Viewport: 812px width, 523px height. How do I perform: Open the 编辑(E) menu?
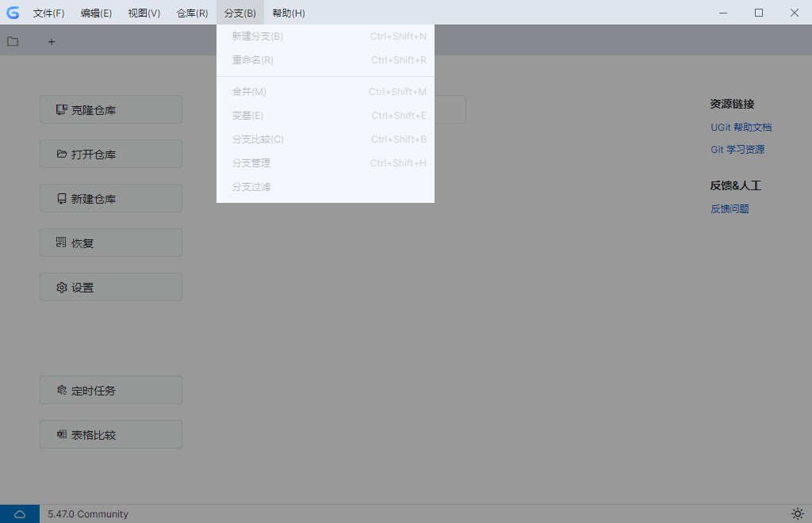[x=96, y=13]
